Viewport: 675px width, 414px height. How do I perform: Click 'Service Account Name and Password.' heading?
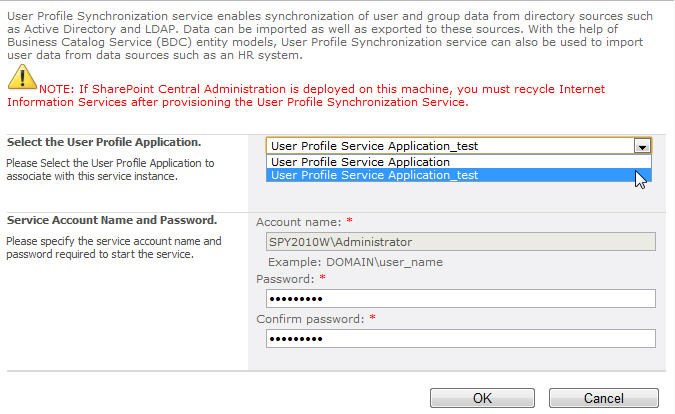click(112, 220)
